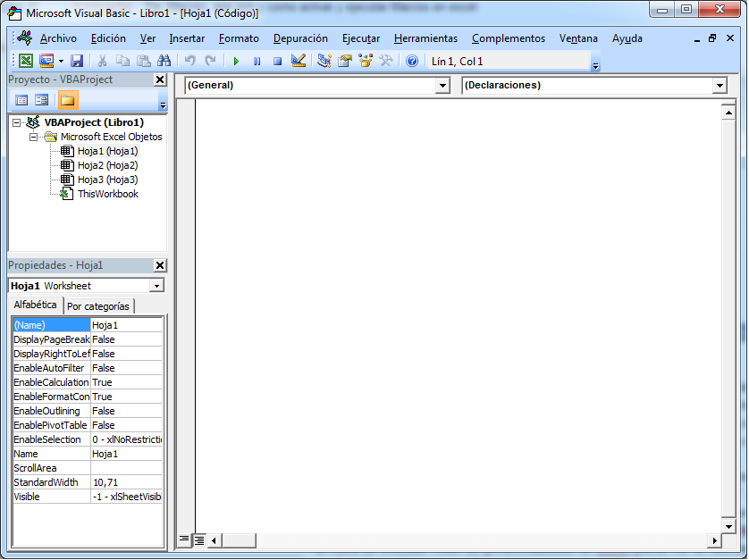Open the Depuración menu
The width and height of the screenshot is (749, 560).
(x=300, y=38)
